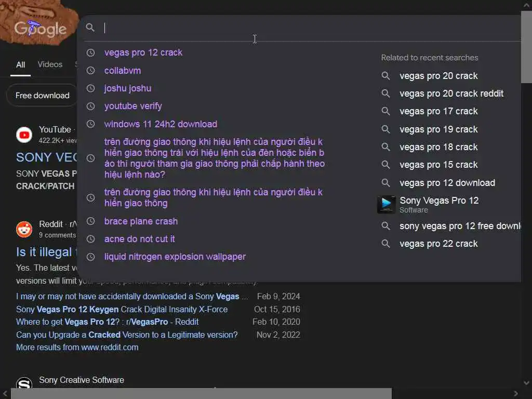Image resolution: width=532 pixels, height=399 pixels.
Task: Click the search icon beside 'vegas pro 17 crack'
Action: pyautogui.click(x=386, y=111)
